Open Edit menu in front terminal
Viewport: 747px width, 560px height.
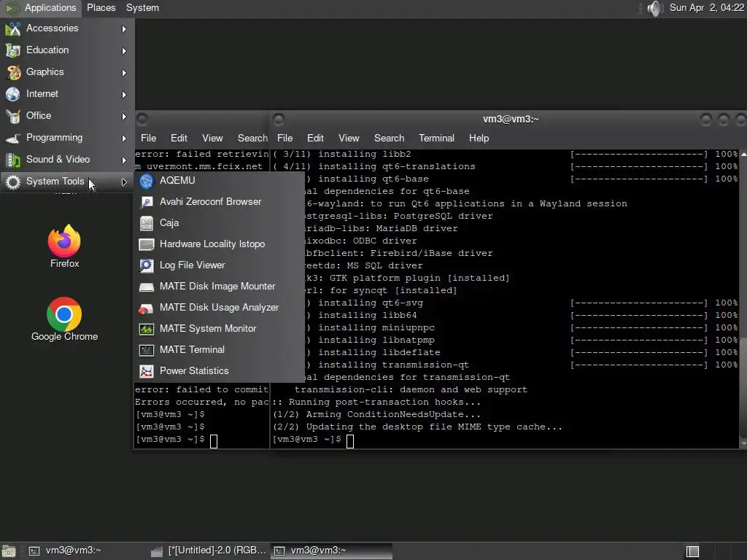(x=315, y=138)
